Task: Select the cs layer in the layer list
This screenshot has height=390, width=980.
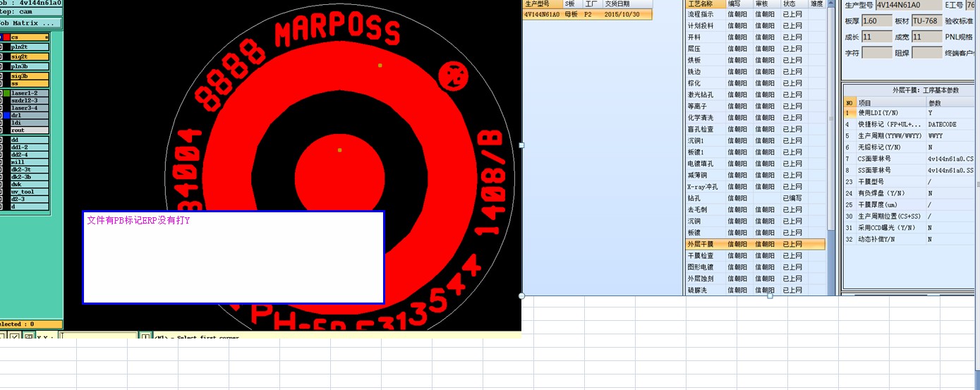Action: pyautogui.click(x=29, y=37)
